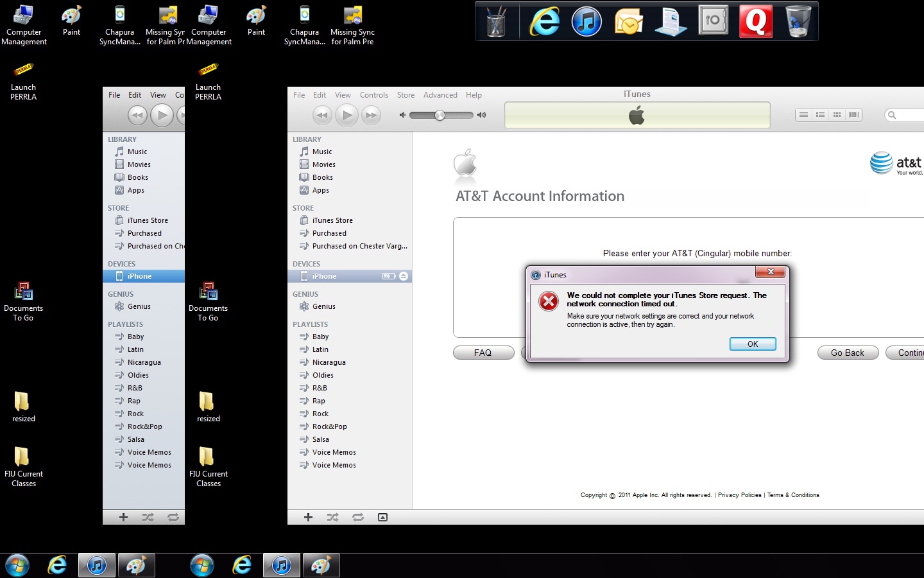Screen dimensions: 924x578
Task: Click Next track in main iTunes window
Action: (371, 116)
